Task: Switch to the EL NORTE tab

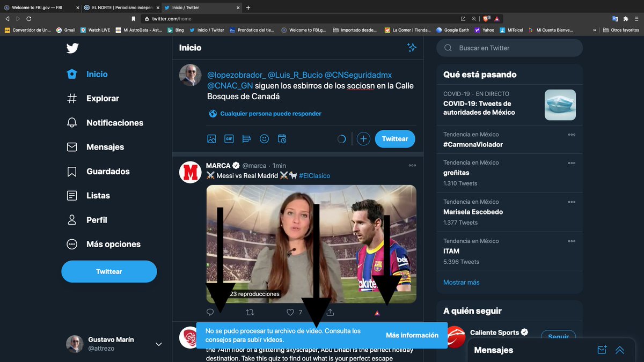Action: 121,8
